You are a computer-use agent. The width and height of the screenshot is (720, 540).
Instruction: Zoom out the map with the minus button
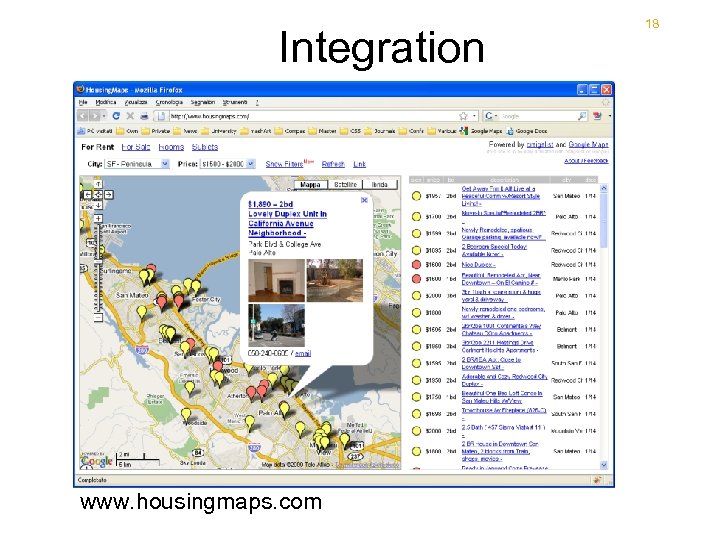click(x=98, y=317)
